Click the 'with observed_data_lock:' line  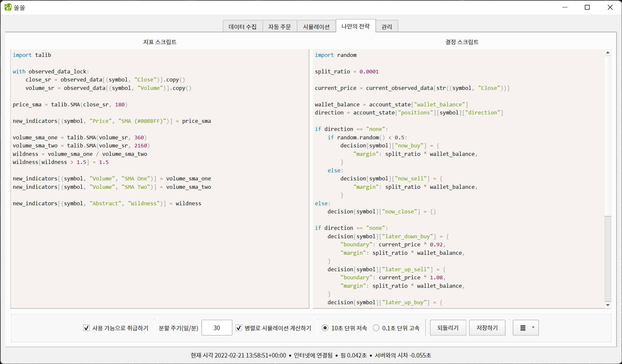(51, 71)
